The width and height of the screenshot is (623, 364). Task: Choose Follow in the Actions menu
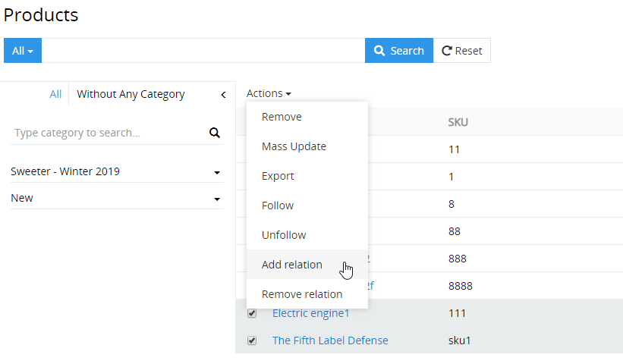pos(278,206)
